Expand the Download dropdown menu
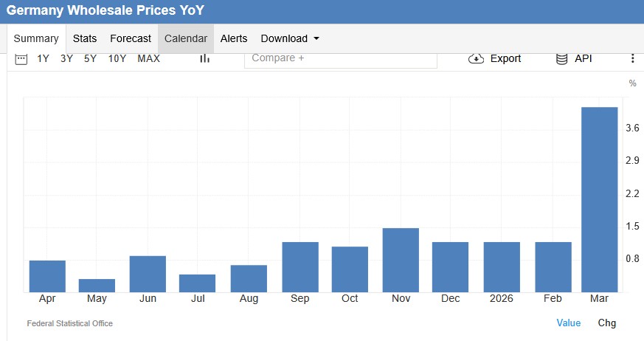Screen dimensions: 644x341 pos(290,38)
